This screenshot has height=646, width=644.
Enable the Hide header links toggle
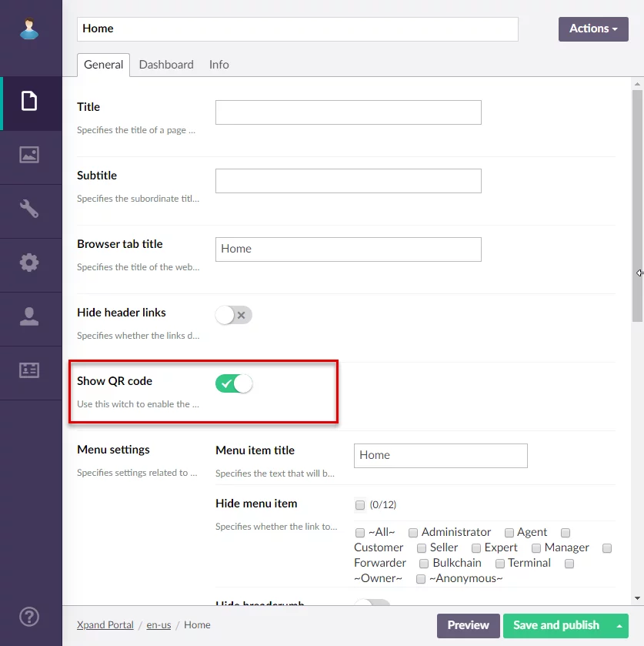[234, 315]
